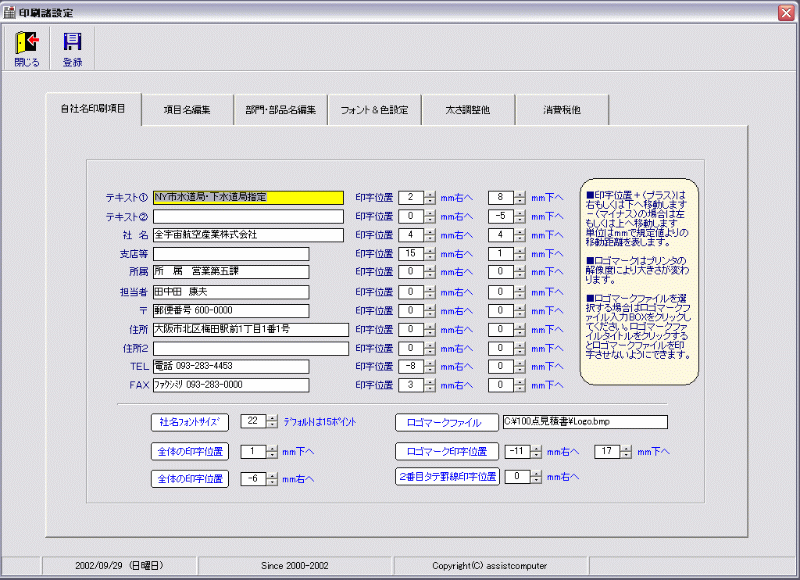The width and height of the screenshot is (800, 580).
Task: Click the TEL field with 093-283-4453
Action: tap(231, 366)
